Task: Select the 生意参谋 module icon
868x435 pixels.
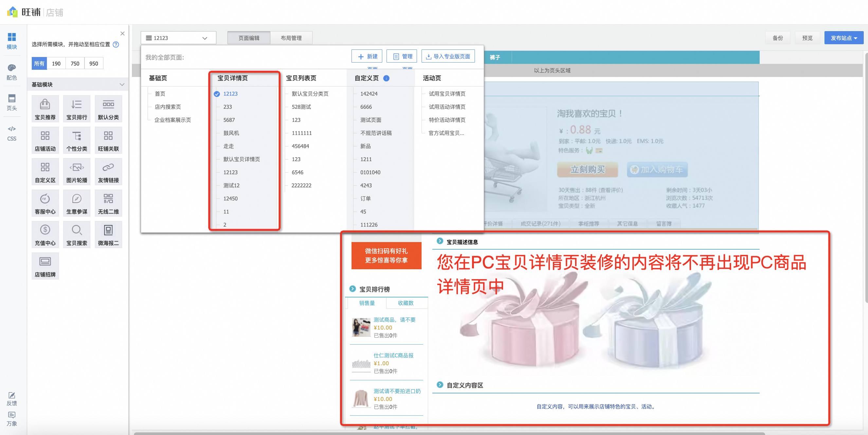Action: coord(77,203)
